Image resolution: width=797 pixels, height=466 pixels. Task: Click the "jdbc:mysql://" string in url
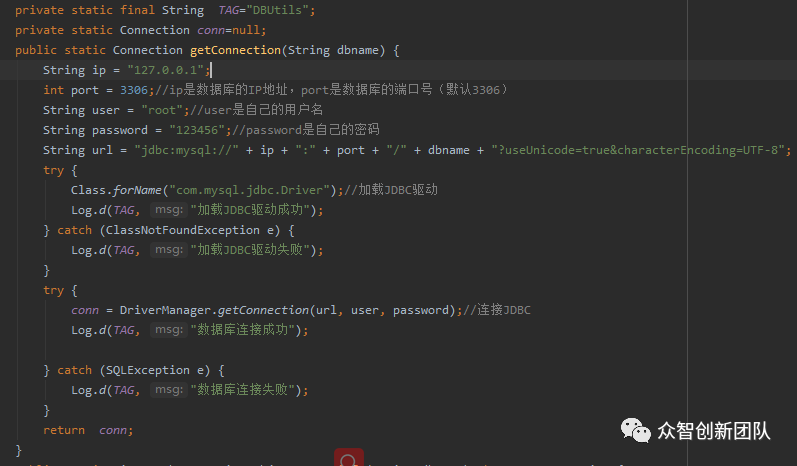pos(186,150)
